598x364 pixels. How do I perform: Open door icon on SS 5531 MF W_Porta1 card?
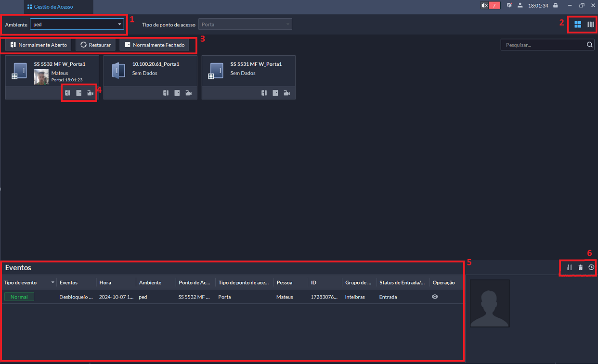(264, 93)
